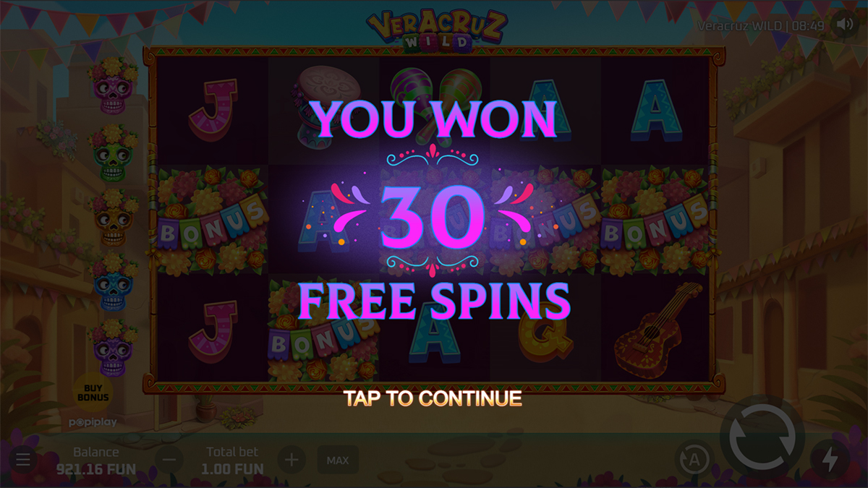Spin the reels with the big circular arrow
The image size is (868, 488).
[x=766, y=436]
